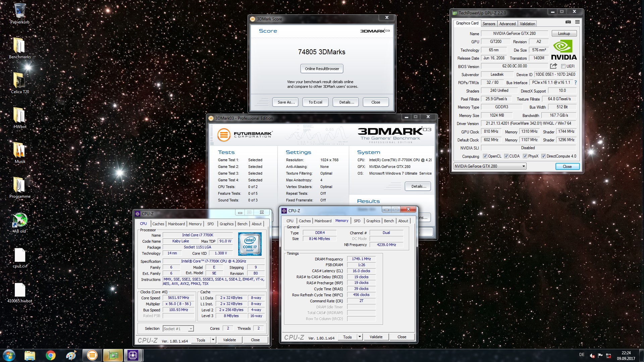The height and width of the screenshot is (362, 644).
Task: Click the Online ResultBrowser button
Action: pos(322,69)
